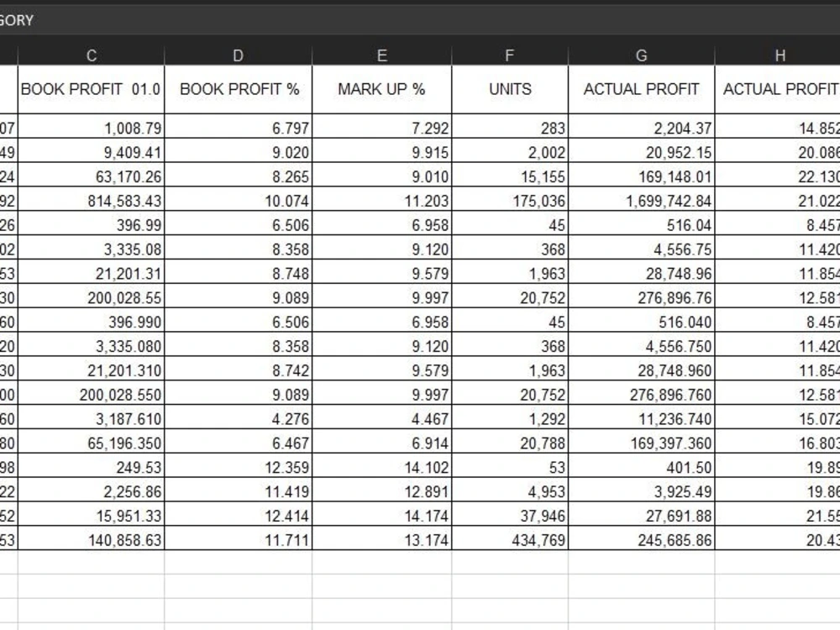
Task: Select the cell with 21,201.310
Action: click(x=91, y=369)
